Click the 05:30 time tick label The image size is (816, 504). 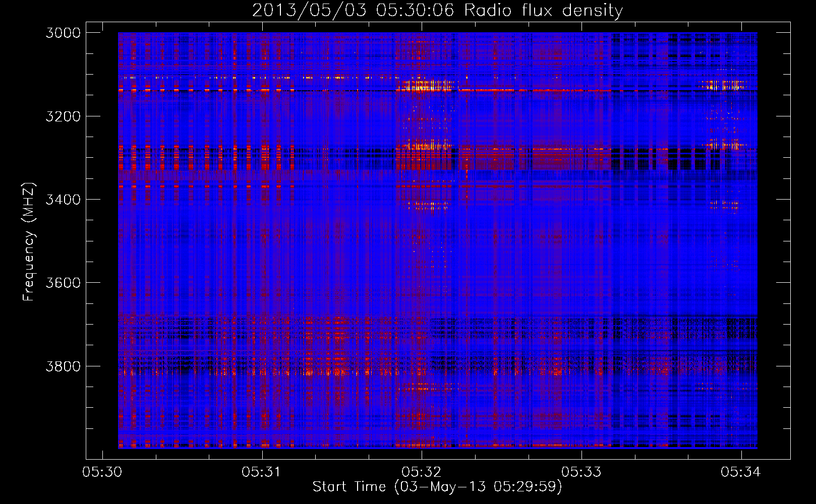pos(102,472)
